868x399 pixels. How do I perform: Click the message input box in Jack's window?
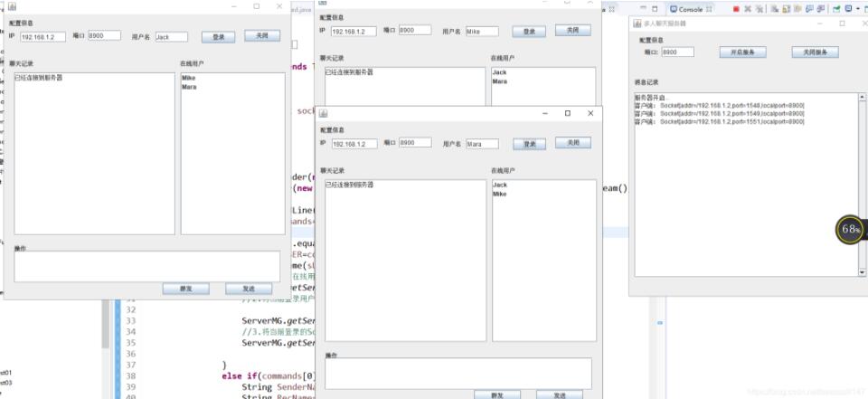147,266
